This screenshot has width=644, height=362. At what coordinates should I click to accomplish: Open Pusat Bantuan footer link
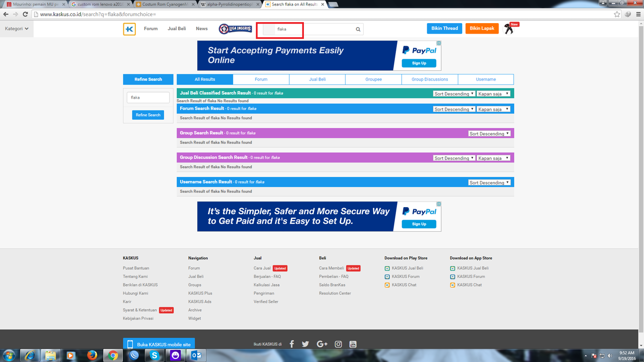coord(136,268)
